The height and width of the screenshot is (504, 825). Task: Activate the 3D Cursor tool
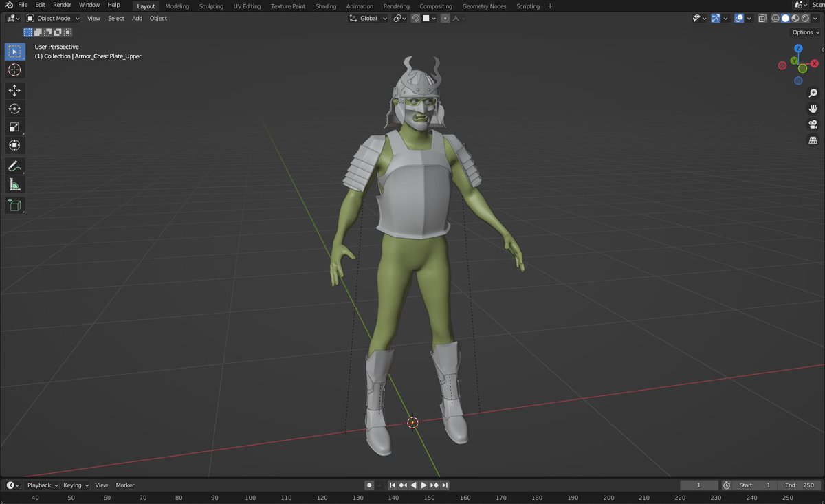15,70
